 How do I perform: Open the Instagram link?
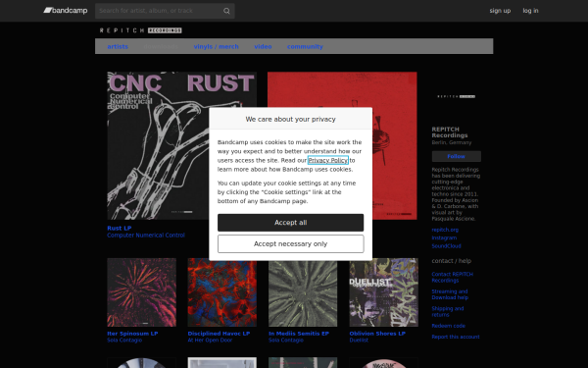444,237
